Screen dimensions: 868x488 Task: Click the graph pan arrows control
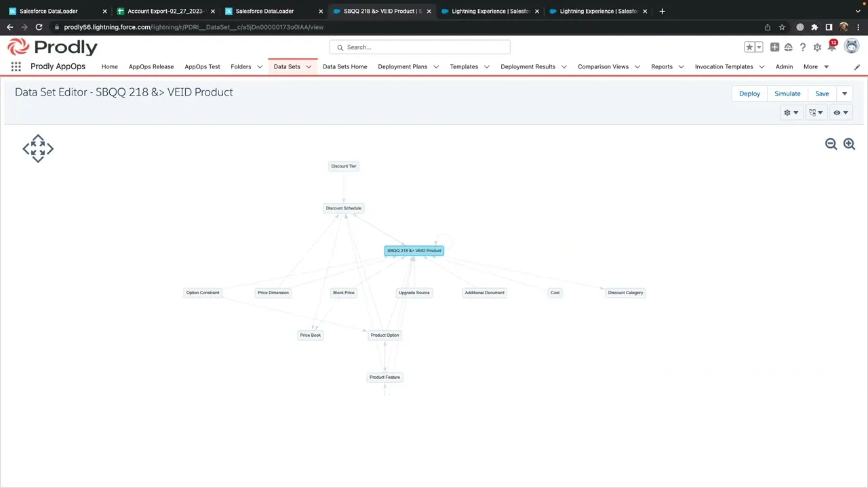point(38,148)
